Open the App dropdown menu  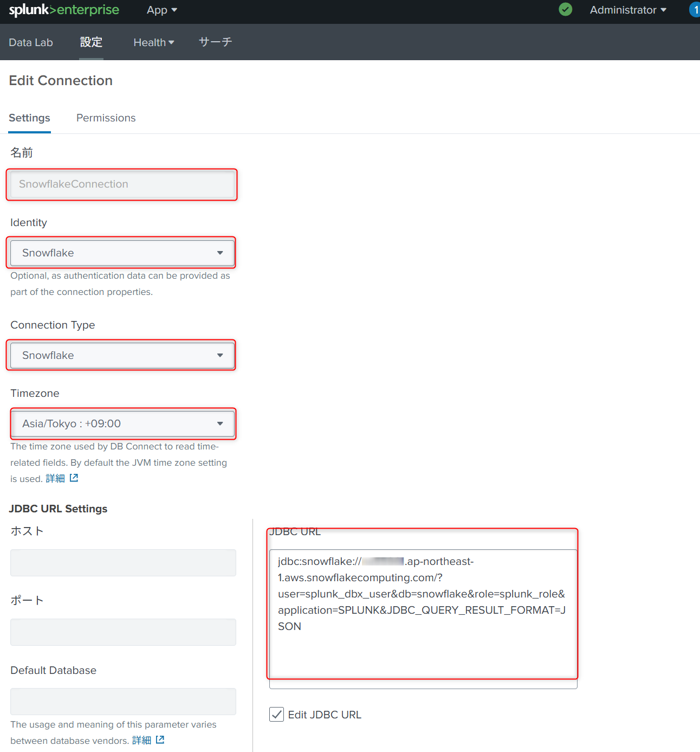161,10
